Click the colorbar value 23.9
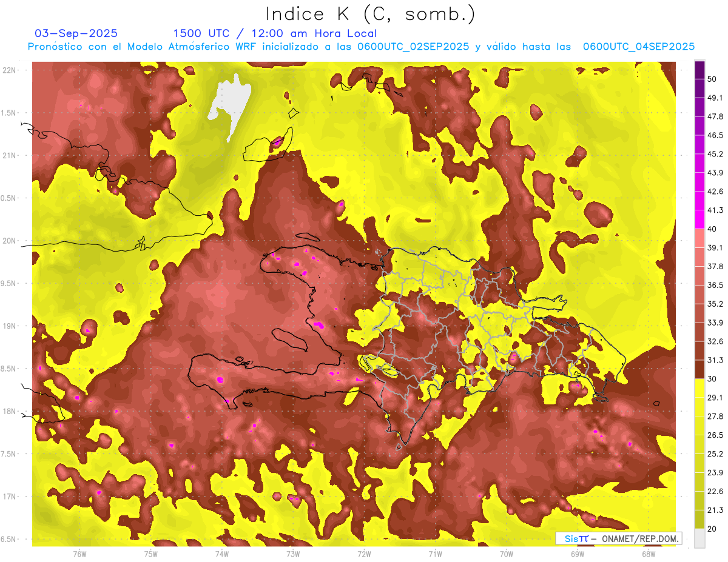 click(715, 472)
